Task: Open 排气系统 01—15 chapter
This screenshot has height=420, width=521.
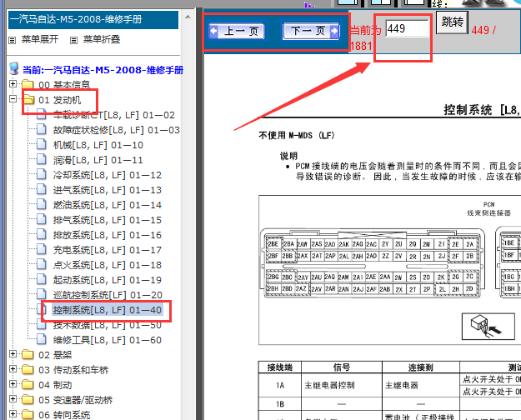Action: tap(108, 220)
